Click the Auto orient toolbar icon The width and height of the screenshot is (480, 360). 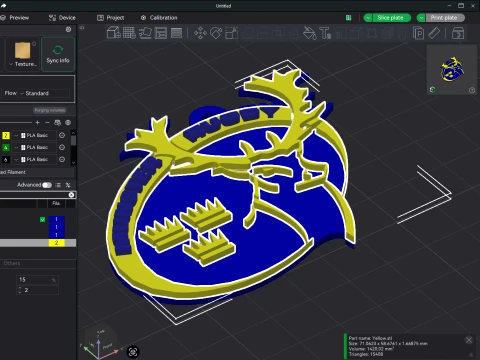tap(145, 33)
